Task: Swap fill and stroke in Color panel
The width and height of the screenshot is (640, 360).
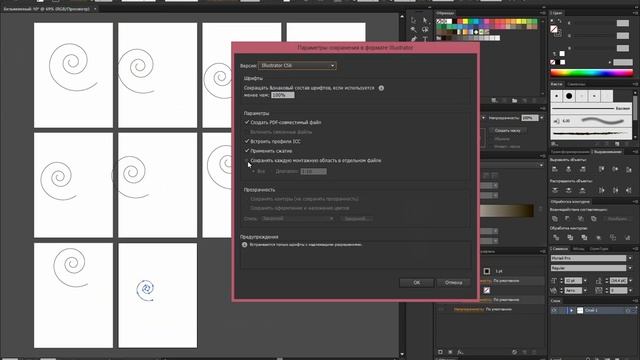Action: pos(559,21)
